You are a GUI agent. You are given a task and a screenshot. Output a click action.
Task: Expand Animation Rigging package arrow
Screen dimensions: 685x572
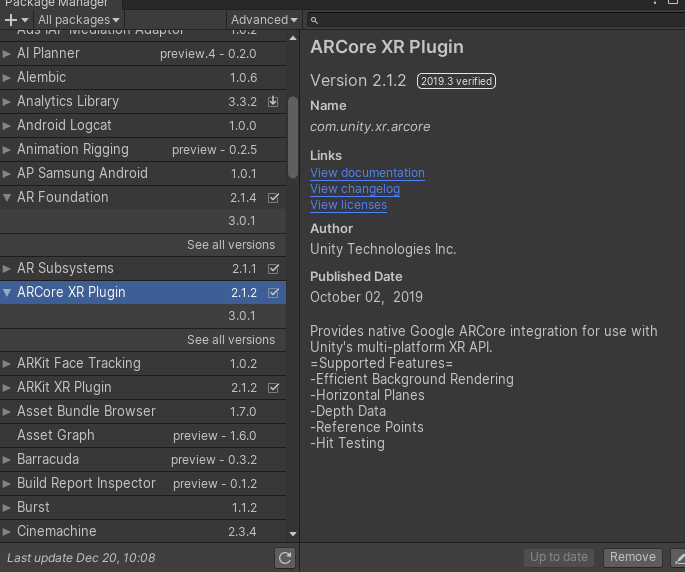point(7,150)
